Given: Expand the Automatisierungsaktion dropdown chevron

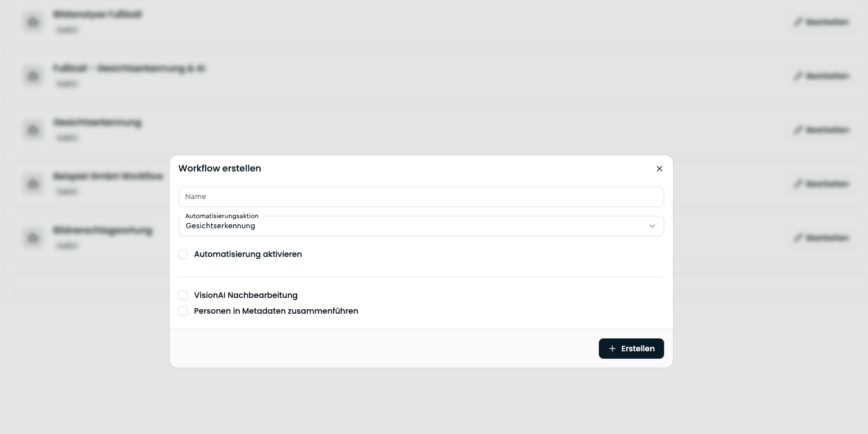Looking at the screenshot, I should (652, 226).
